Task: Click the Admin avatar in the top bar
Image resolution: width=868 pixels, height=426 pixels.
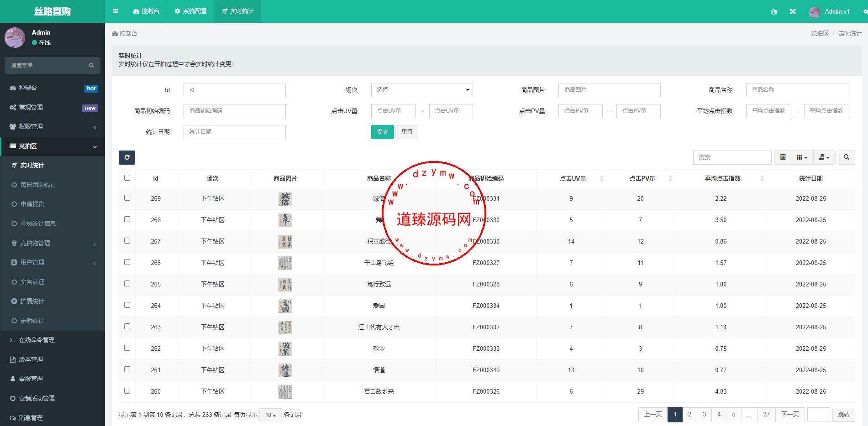Action: [x=814, y=12]
